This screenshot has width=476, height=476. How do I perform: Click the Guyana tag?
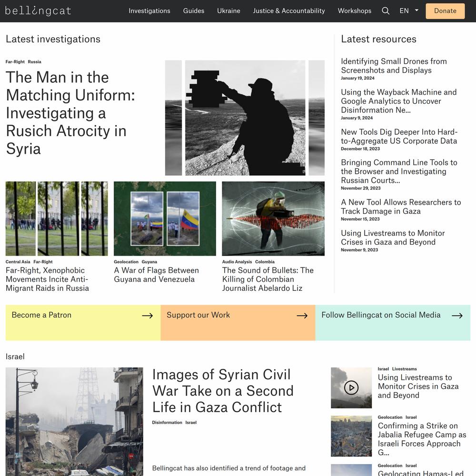click(149, 262)
